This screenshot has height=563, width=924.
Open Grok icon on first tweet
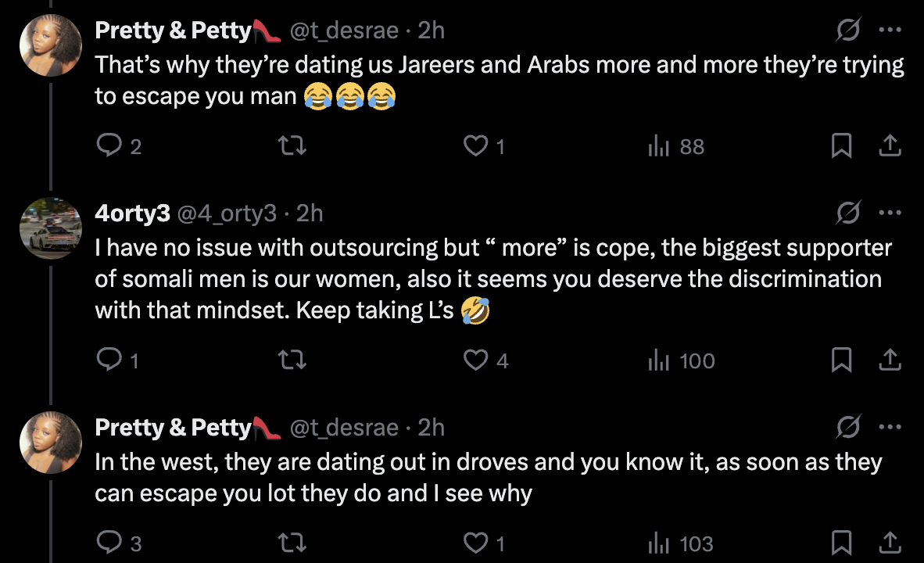pyautogui.click(x=848, y=31)
